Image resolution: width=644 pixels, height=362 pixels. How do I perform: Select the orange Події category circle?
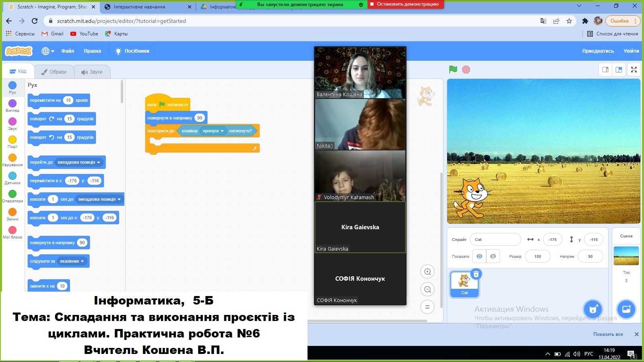[12, 140]
